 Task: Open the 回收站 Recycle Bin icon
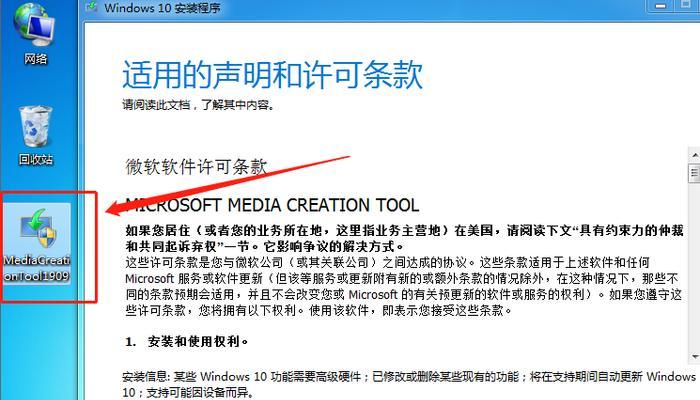(x=35, y=136)
